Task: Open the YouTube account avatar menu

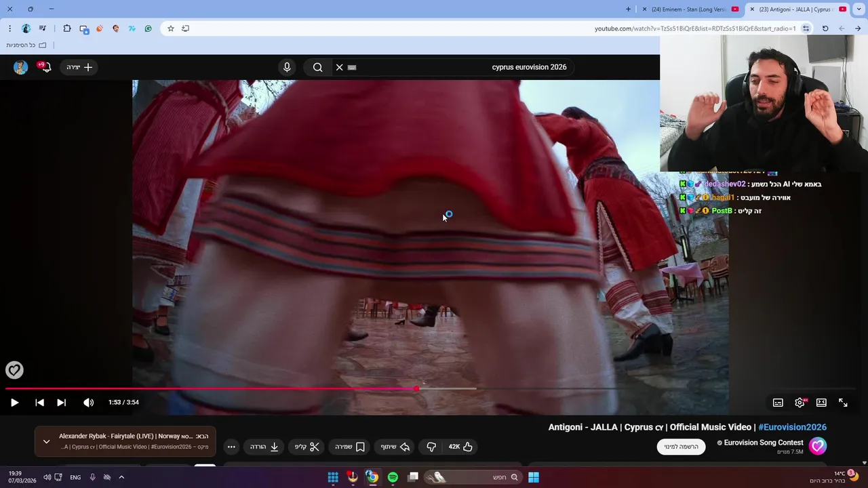Action: (x=21, y=67)
